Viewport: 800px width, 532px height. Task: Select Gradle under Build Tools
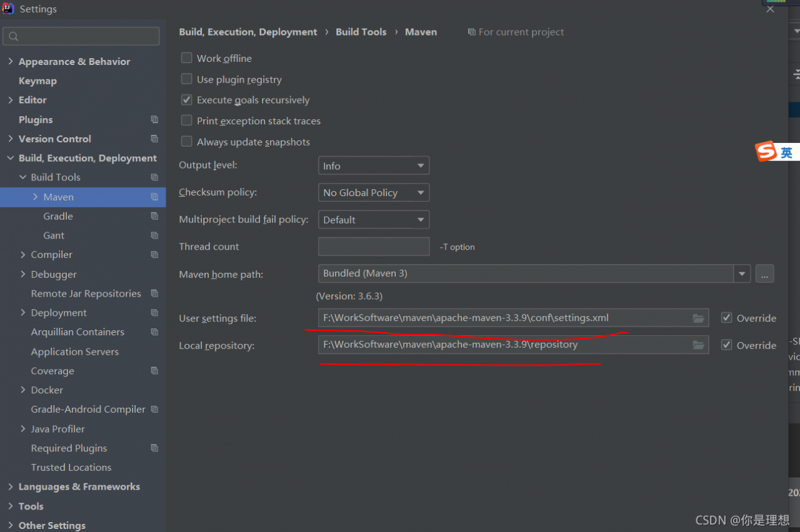[x=58, y=216]
